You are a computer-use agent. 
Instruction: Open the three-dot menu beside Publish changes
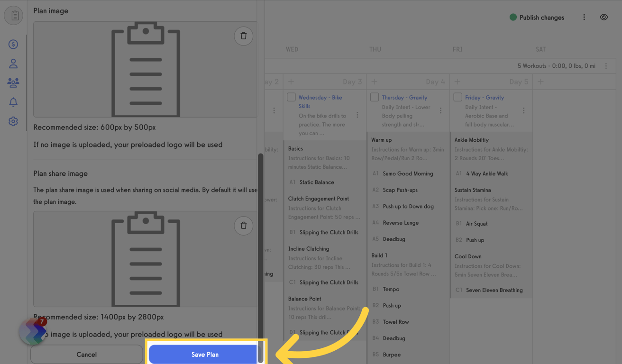584,18
